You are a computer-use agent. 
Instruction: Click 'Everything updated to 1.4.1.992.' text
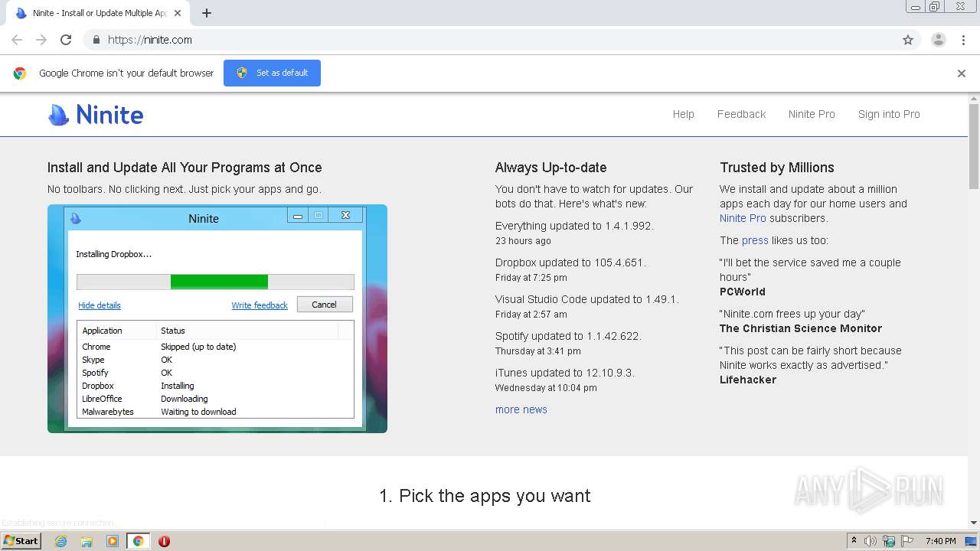(x=574, y=226)
